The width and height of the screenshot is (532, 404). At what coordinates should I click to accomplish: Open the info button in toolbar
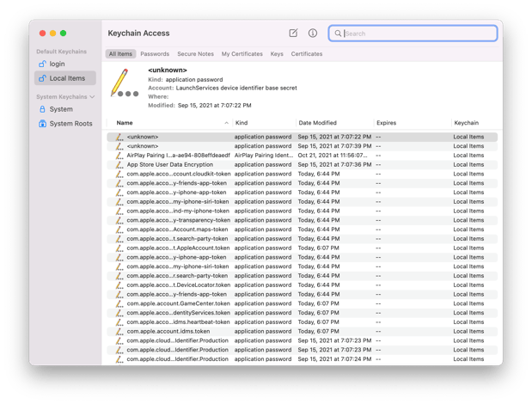click(313, 33)
